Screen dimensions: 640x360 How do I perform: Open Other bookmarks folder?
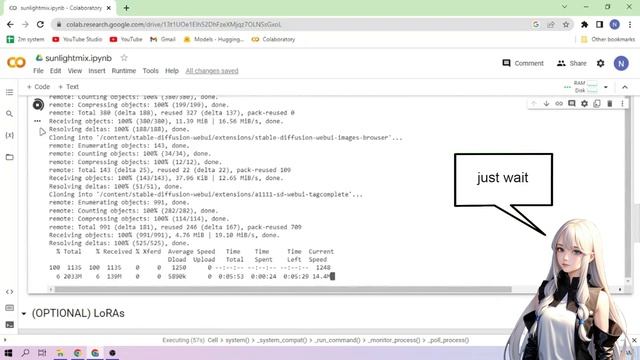point(608,39)
